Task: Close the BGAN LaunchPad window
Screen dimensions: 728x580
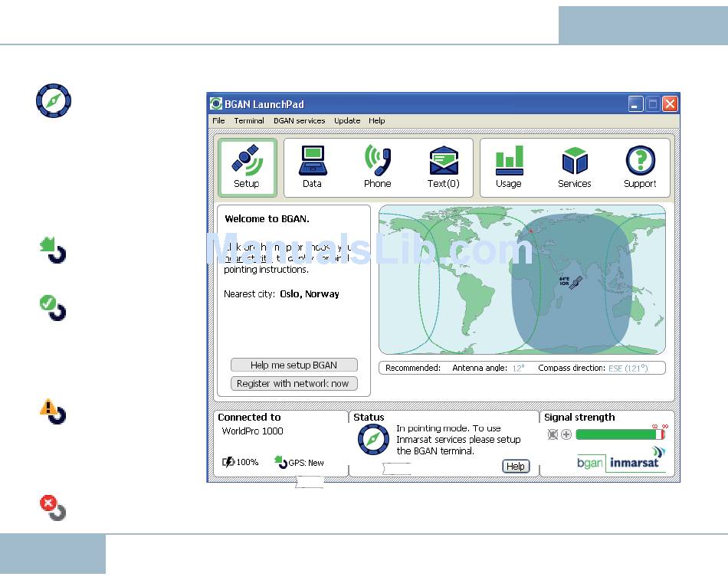Action: (x=670, y=104)
